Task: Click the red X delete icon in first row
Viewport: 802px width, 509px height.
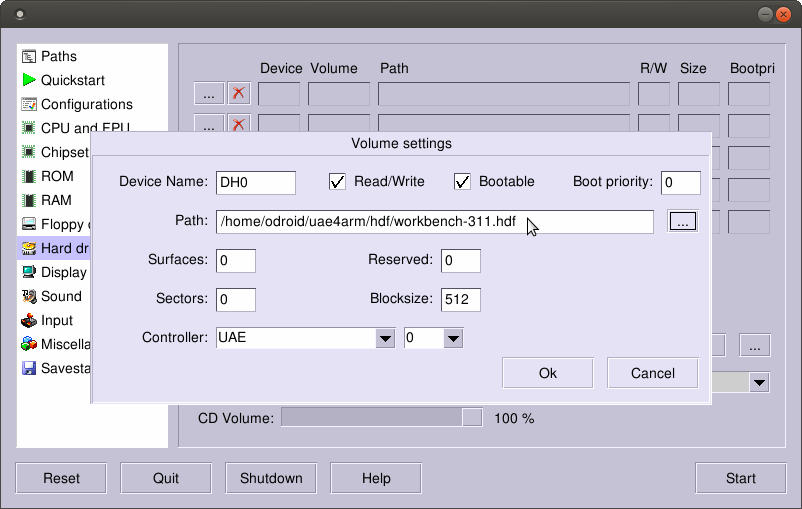Action: (x=238, y=94)
